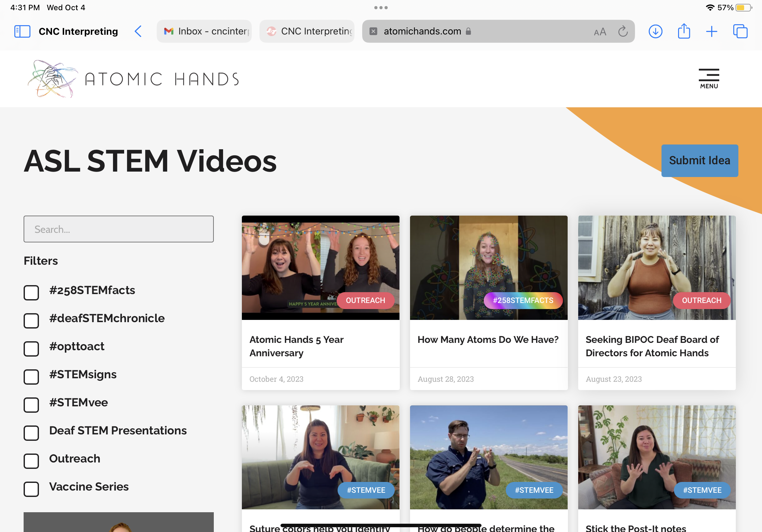Switch to the CNC Interpreting tab

(x=307, y=32)
